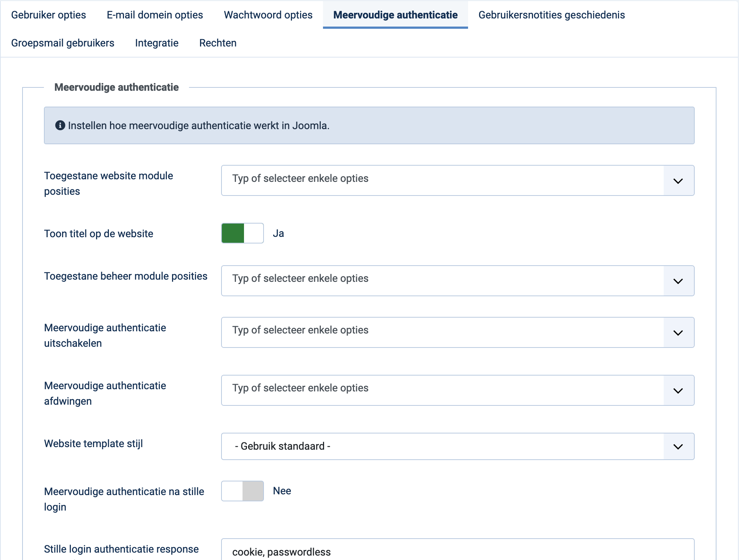Image resolution: width=739 pixels, height=560 pixels.
Task: Select the Meervoudige authenticatie tab
Action: [395, 15]
